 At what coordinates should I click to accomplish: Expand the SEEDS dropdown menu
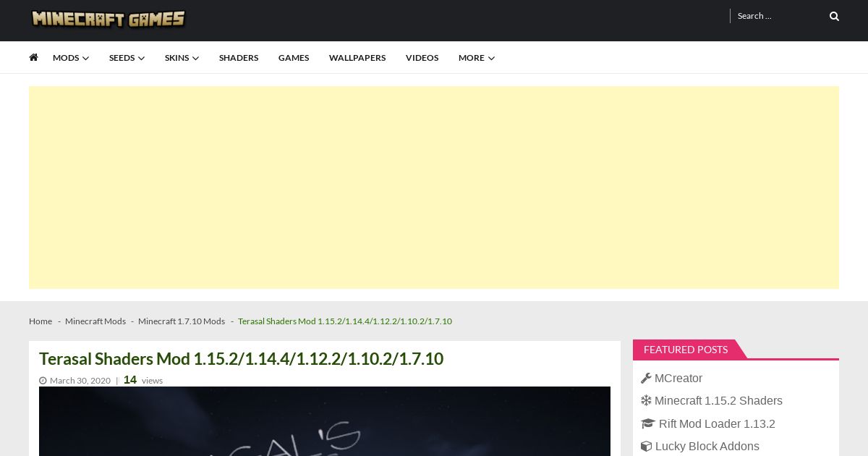tap(127, 58)
